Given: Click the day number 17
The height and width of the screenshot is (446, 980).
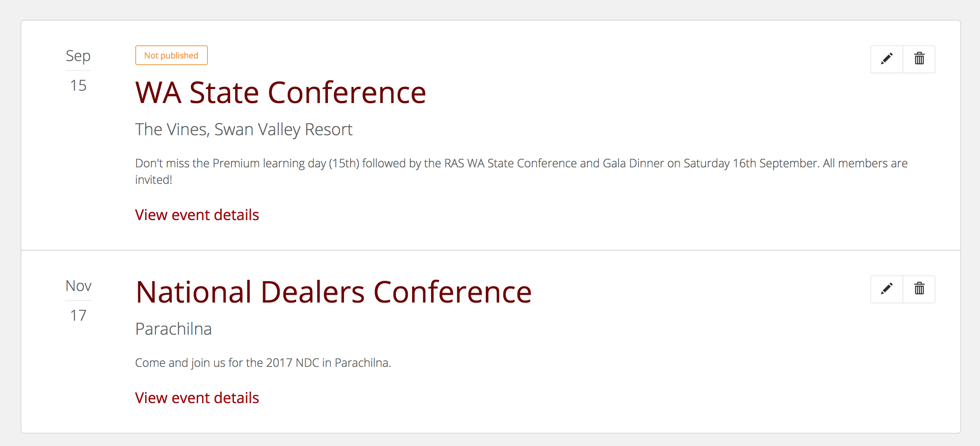Looking at the screenshot, I should [78, 315].
